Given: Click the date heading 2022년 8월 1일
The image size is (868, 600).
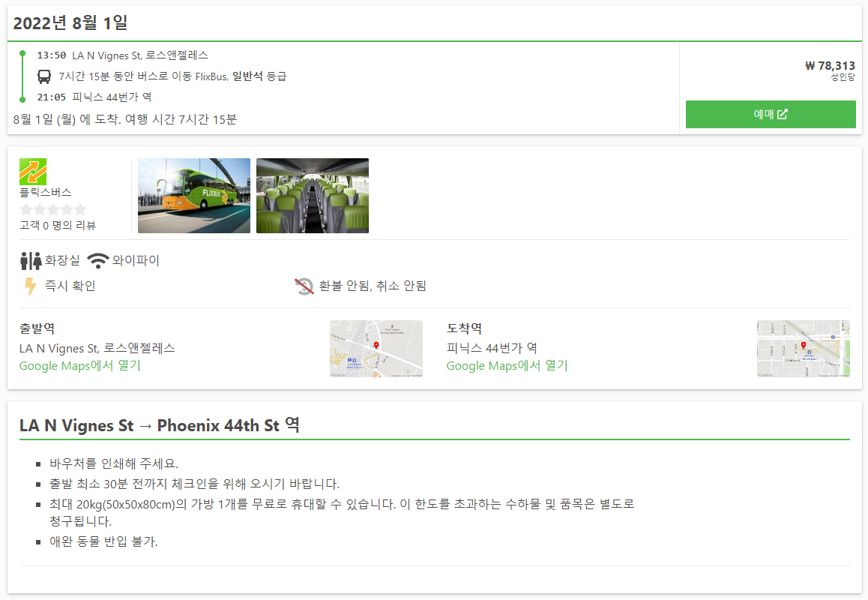Looking at the screenshot, I should (x=70, y=22).
